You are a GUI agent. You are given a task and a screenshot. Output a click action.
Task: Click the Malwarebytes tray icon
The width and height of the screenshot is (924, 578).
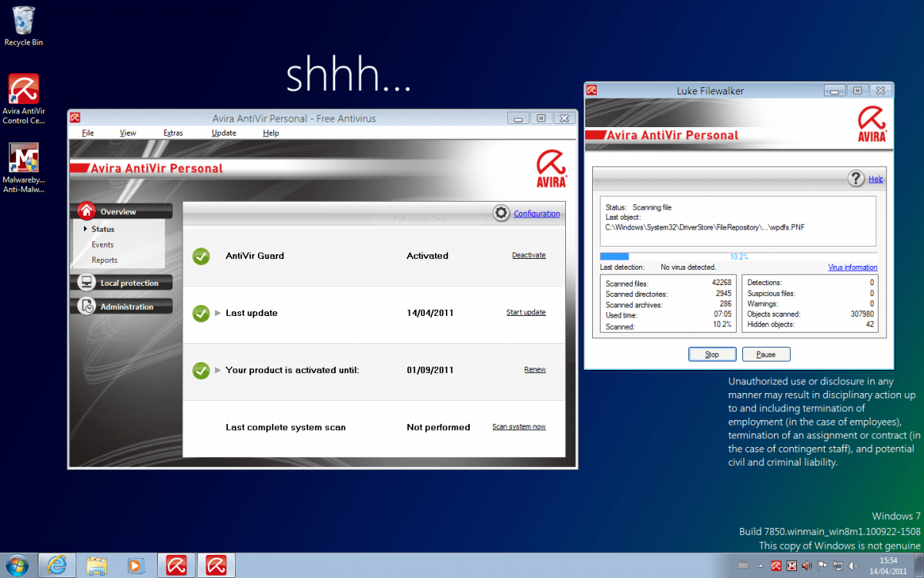point(792,566)
